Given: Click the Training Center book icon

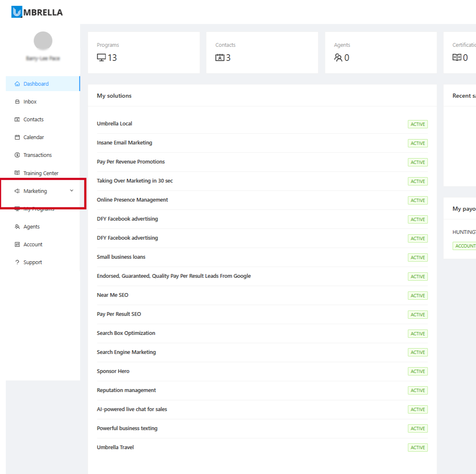Looking at the screenshot, I should tap(17, 173).
